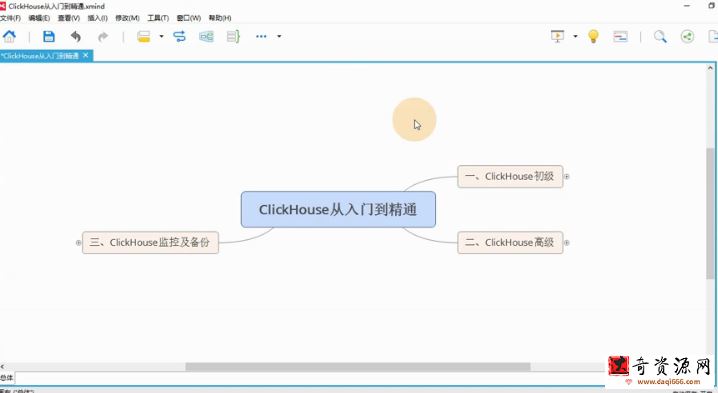Expand the ClickHouse初级 subtopics
The width and height of the screenshot is (718, 393).
pos(566,176)
